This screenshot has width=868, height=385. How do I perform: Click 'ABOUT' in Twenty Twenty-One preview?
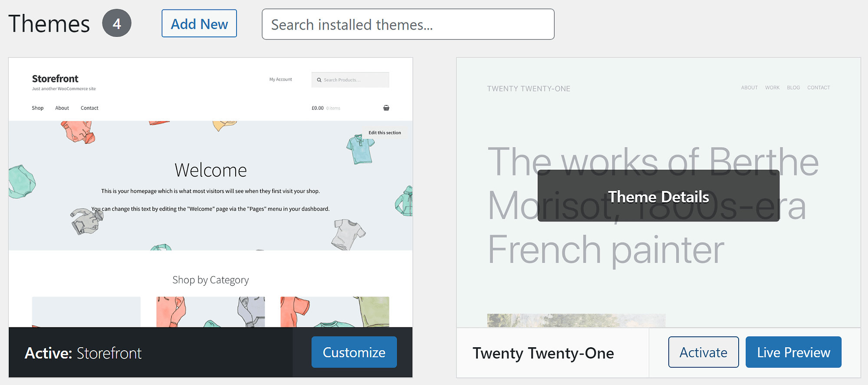(749, 88)
